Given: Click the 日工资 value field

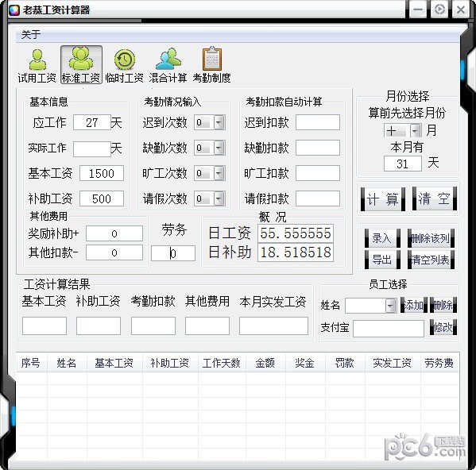Looking at the screenshot, I should pyautogui.click(x=296, y=233).
